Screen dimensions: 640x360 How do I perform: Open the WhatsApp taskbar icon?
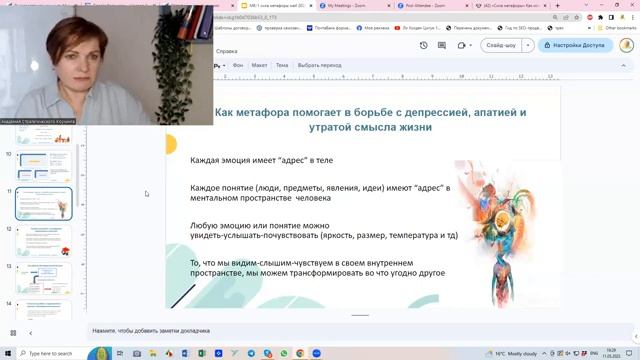284,353
